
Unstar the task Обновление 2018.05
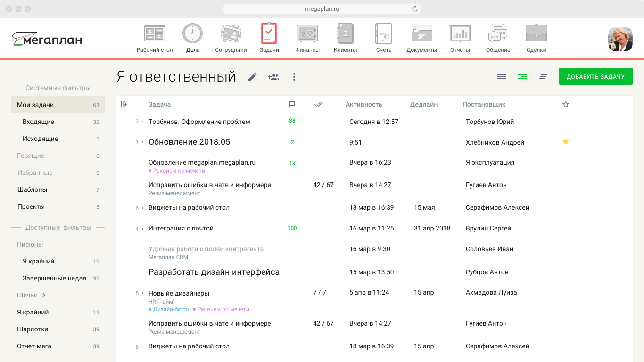tap(565, 142)
